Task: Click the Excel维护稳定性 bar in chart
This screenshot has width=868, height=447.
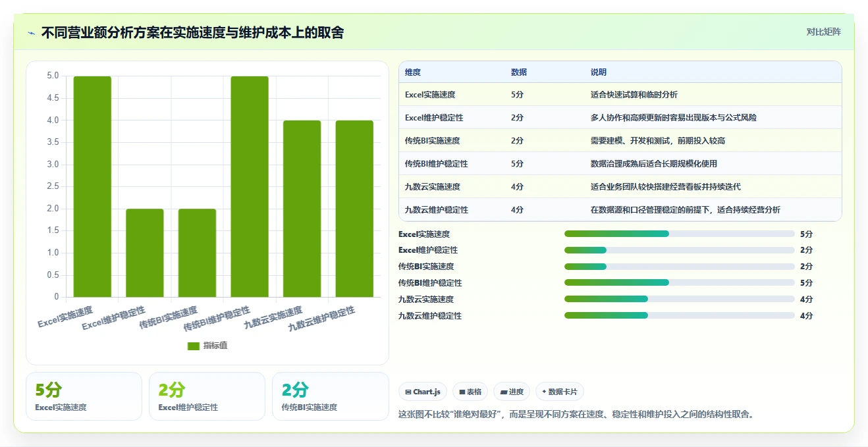Action: (x=145, y=253)
